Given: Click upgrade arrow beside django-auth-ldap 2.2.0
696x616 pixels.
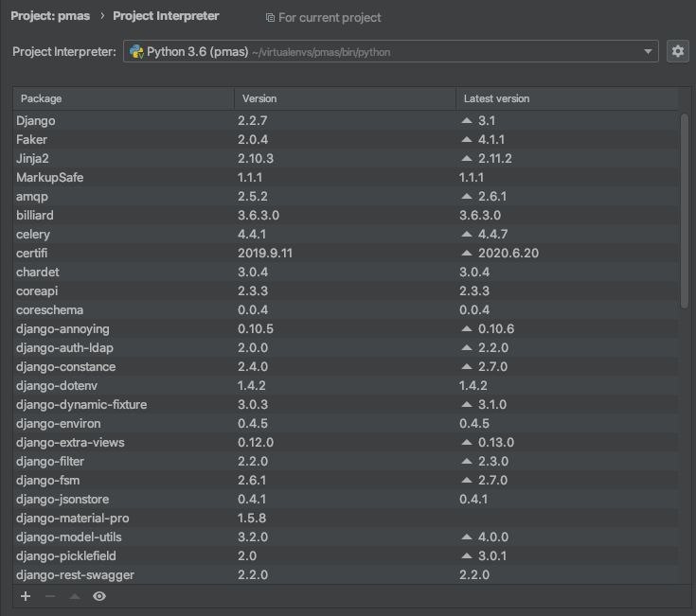Looking at the screenshot, I should tap(467, 347).
